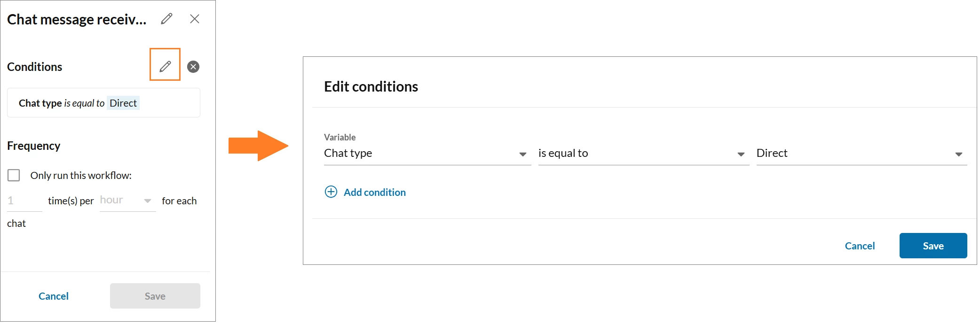Expand the is equal to operator dropdown
Viewport: 980px width, 325px height.
643,154
